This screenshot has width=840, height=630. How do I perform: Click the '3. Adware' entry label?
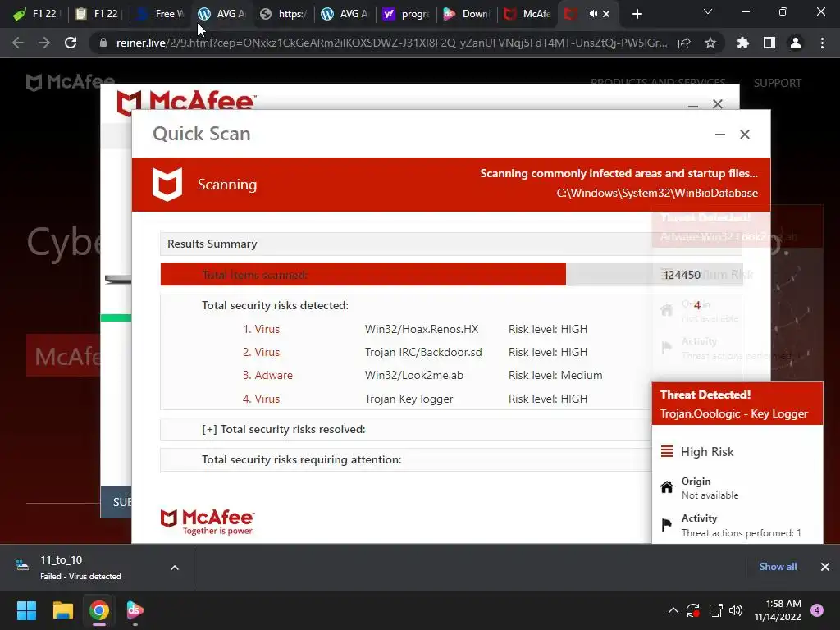point(267,375)
